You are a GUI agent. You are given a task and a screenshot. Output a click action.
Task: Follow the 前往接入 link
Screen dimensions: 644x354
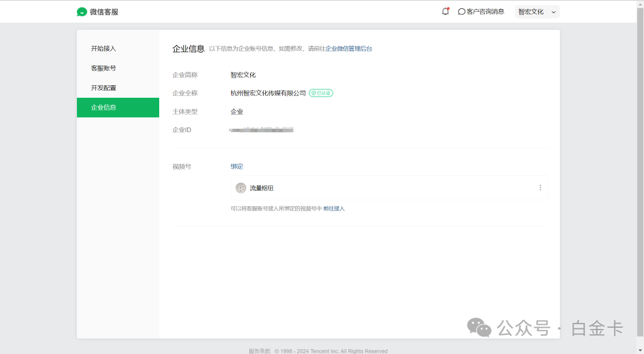point(334,209)
